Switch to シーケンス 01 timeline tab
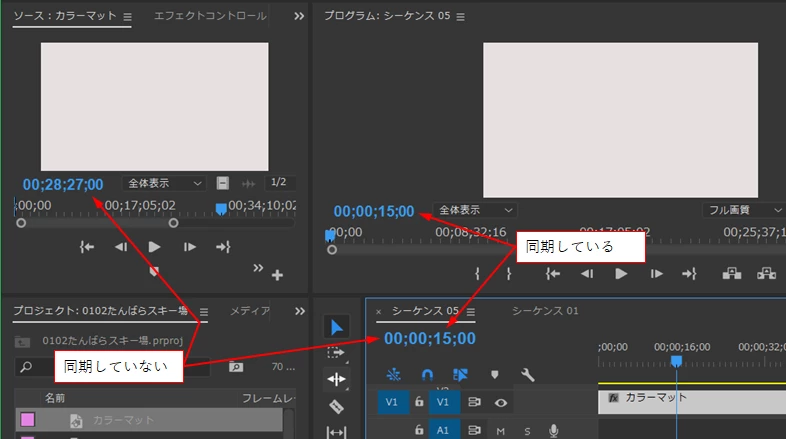Screen dimensions: 786x439 545,311
